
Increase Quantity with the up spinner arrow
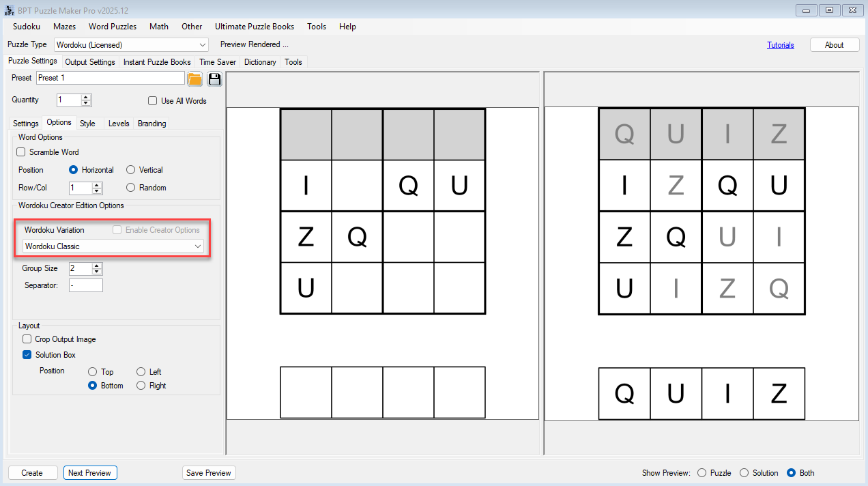point(86,97)
